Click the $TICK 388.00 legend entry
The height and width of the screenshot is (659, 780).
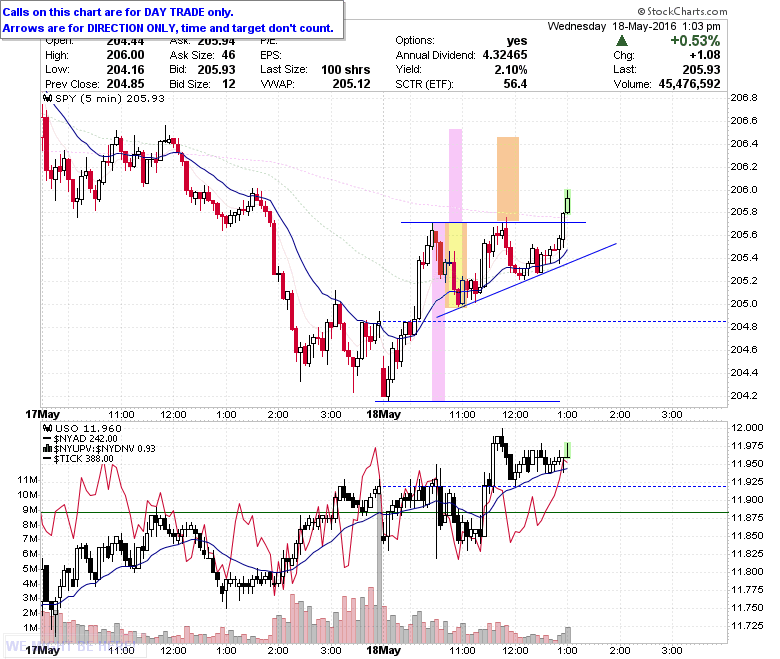84,459
